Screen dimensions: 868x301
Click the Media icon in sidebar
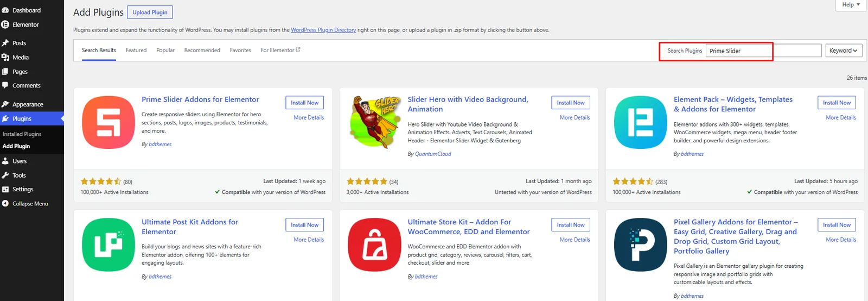point(5,57)
